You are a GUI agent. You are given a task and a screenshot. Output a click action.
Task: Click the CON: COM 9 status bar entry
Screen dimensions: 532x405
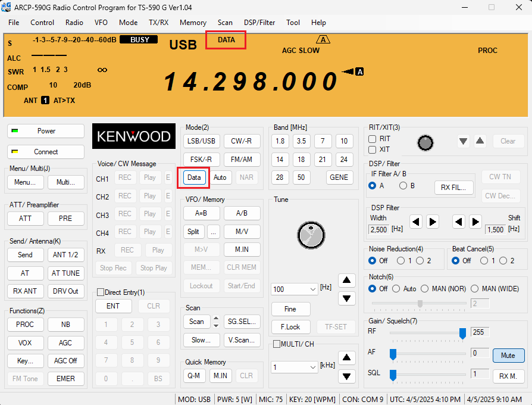point(362,400)
